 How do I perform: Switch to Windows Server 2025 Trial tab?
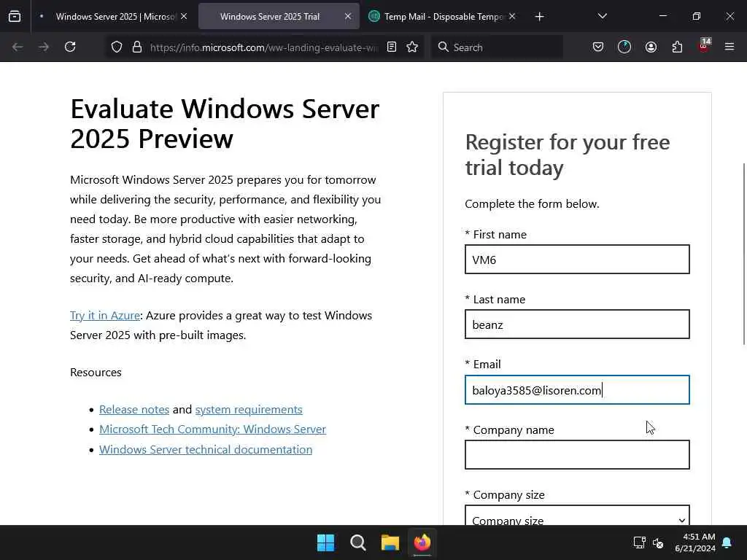tap(279, 17)
